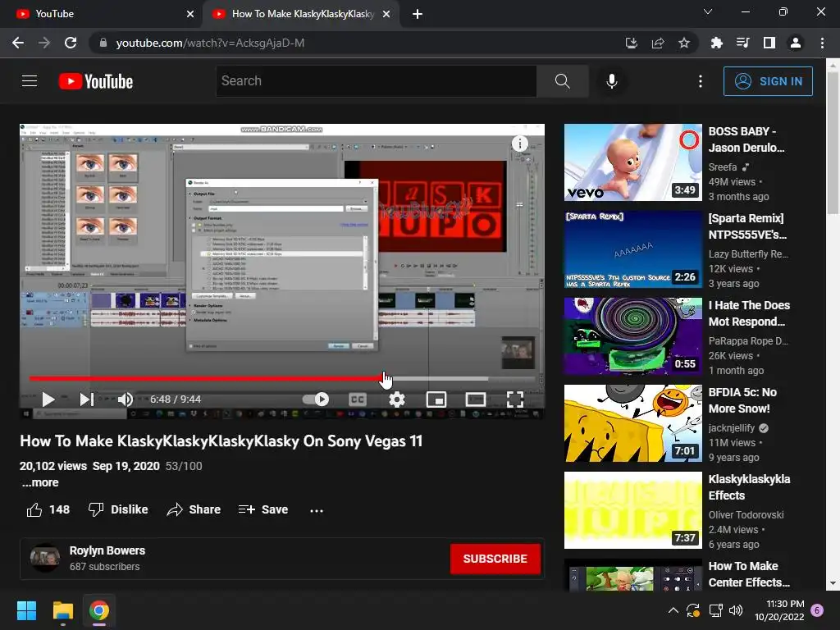The height and width of the screenshot is (630, 840).
Task: Mute the video volume
Action: tap(125, 399)
